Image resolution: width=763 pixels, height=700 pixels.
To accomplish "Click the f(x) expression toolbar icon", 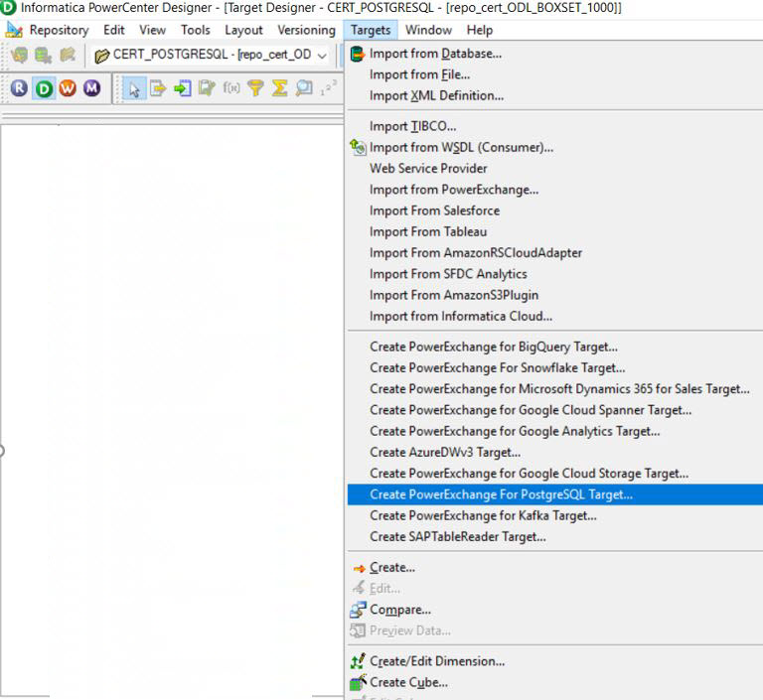I will click(x=231, y=88).
